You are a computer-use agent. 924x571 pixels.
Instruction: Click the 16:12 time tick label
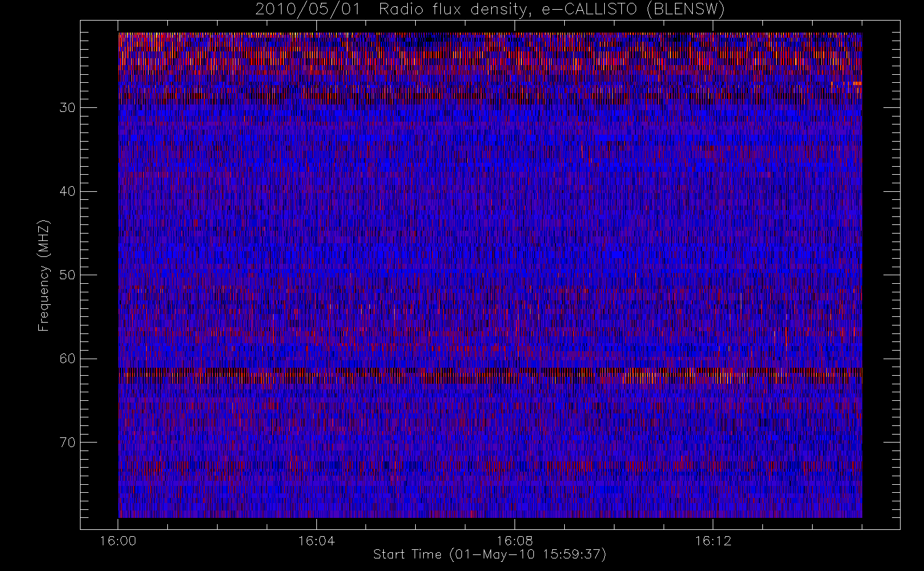pyautogui.click(x=713, y=541)
